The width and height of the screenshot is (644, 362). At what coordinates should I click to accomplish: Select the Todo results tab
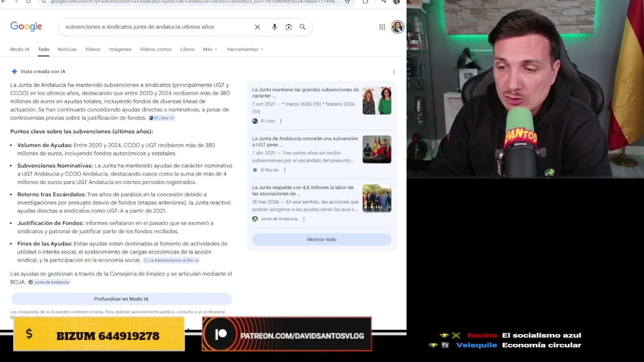click(43, 49)
